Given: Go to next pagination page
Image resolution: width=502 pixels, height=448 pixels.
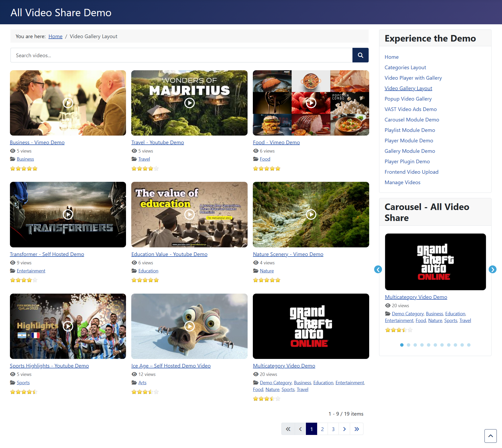Looking at the screenshot, I should [x=344, y=429].
